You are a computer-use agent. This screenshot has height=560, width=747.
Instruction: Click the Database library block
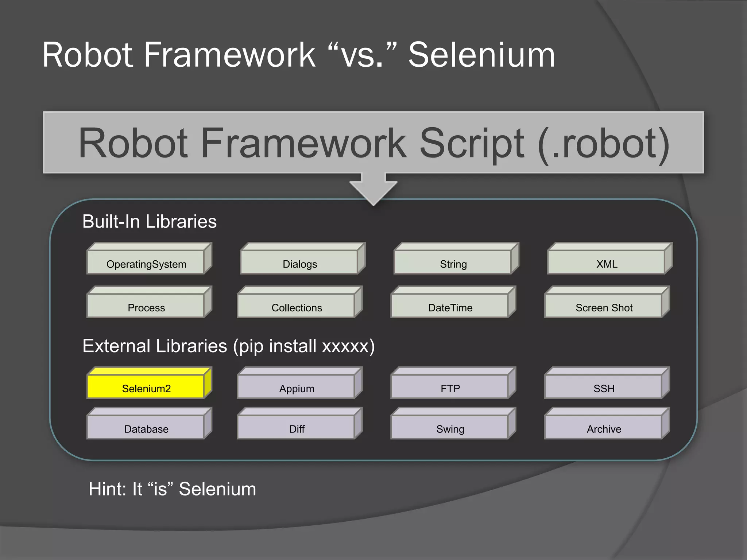(146, 428)
